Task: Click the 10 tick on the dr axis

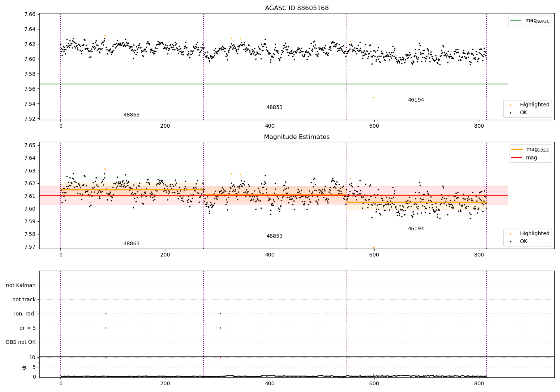Action: (32, 358)
